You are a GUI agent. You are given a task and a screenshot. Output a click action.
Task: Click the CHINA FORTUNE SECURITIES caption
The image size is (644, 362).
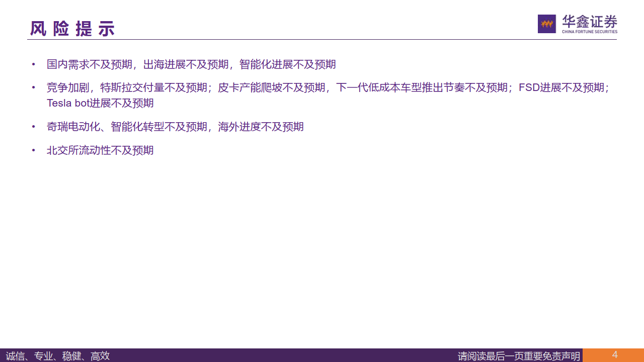(590, 32)
